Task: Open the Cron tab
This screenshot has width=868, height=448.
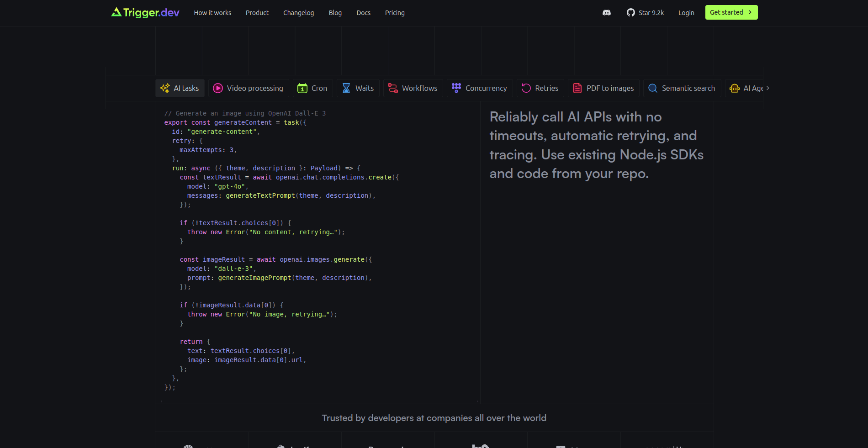Action: pos(313,88)
